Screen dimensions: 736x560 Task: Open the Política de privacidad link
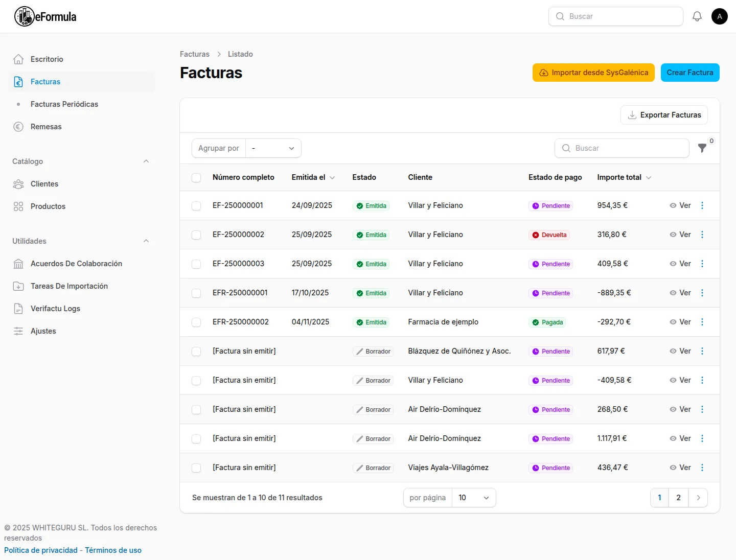coord(41,550)
